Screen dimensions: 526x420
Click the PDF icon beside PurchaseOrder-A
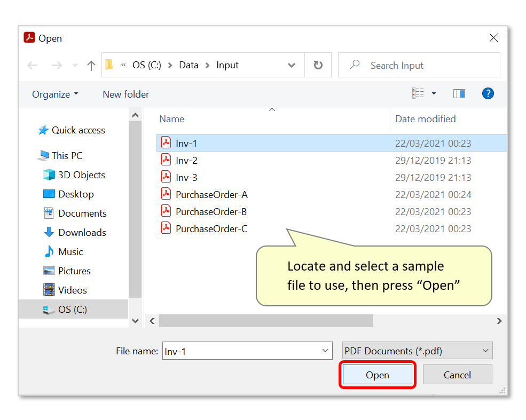pos(166,194)
